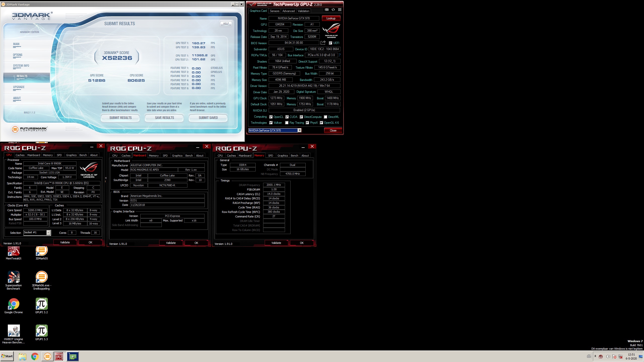644x362 pixels.
Task: Click the Windows Start button
Action: coord(7,356)
